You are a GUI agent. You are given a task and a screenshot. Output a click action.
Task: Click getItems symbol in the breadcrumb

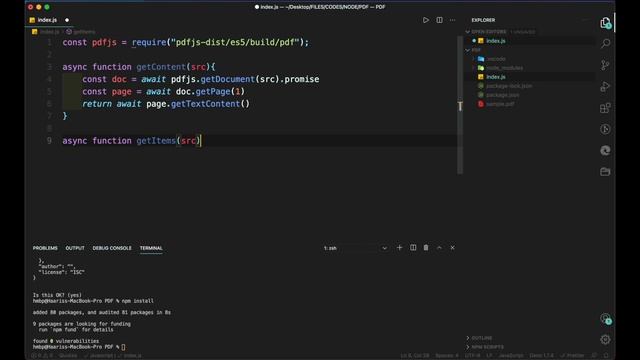pyautogui.click(x=84, y=32)
